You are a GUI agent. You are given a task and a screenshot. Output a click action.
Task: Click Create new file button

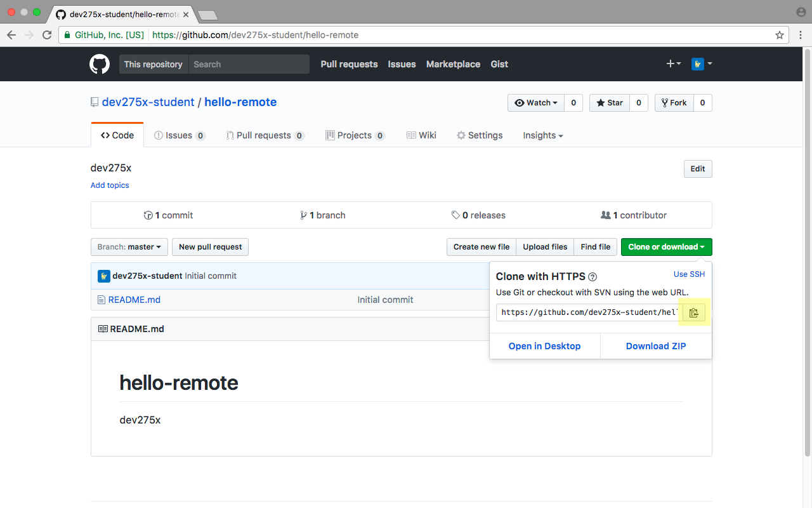pyautogui.click(x=481, y=247)
